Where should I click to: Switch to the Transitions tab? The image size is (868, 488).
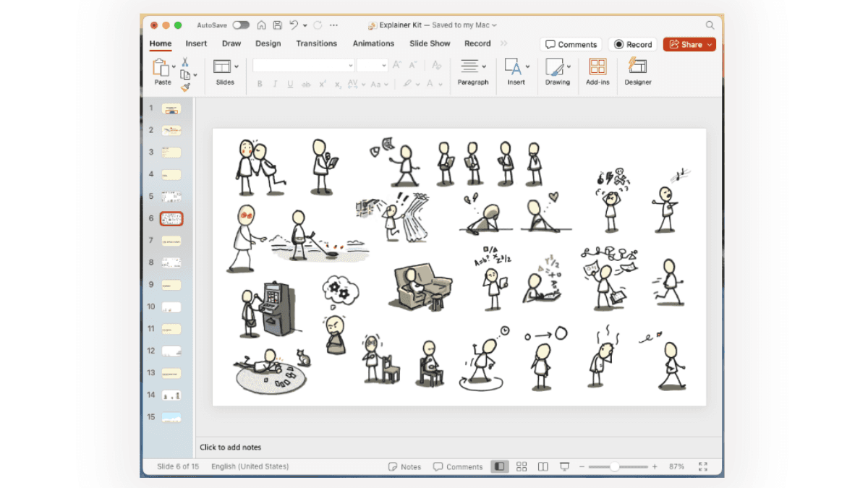click(x=316, y=43)
